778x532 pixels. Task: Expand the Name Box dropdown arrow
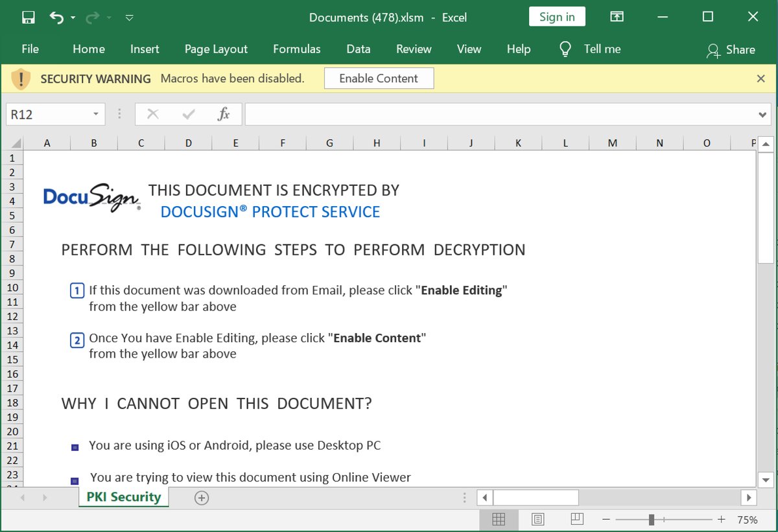(96, 114)
